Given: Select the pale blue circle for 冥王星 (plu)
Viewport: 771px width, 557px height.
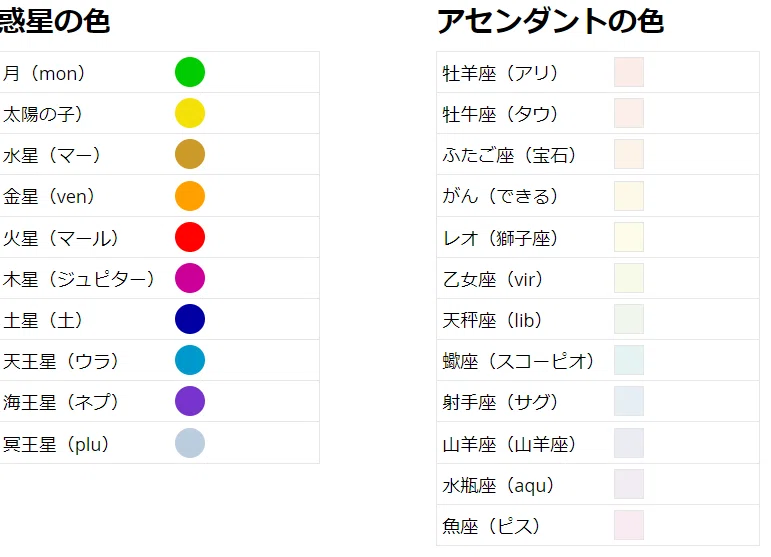Looking at the screenshot, I should 190,443.
